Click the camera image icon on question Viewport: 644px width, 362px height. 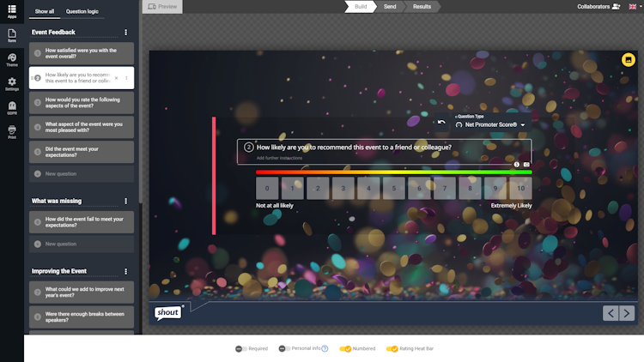pos(526,165)
